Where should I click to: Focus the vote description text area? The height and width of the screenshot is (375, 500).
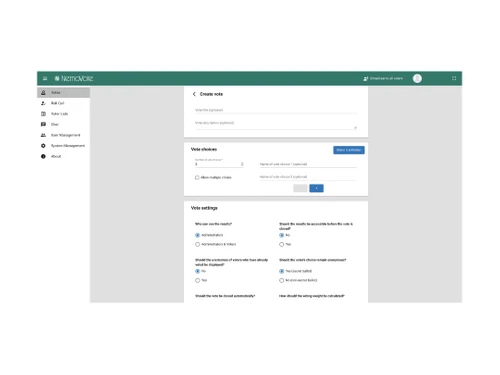click(276, 124)
